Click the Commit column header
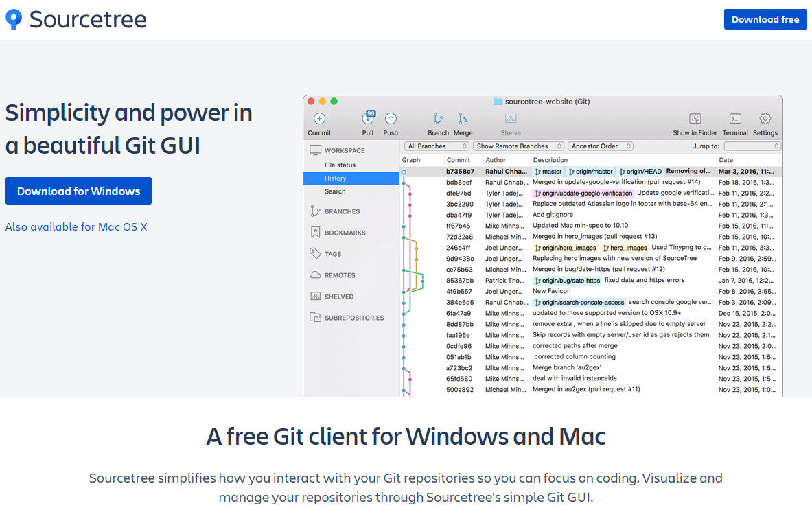Viewport: 812px width, 523px height. (459, 159)
